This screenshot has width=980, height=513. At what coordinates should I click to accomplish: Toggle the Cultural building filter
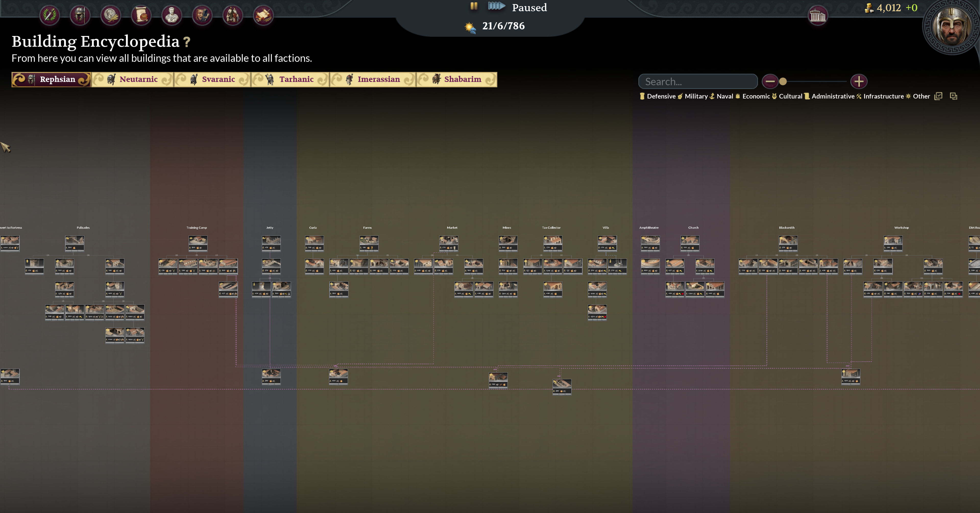[x=787, y=96]
